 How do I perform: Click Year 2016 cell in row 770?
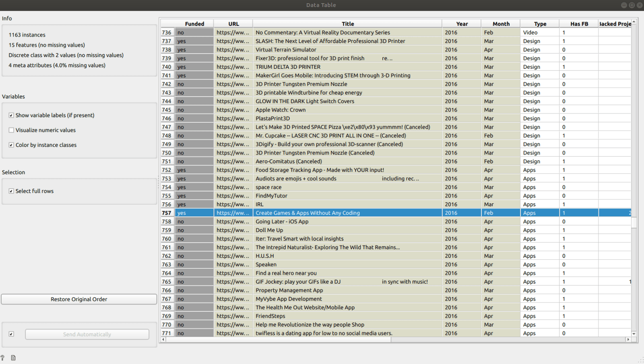462,325
